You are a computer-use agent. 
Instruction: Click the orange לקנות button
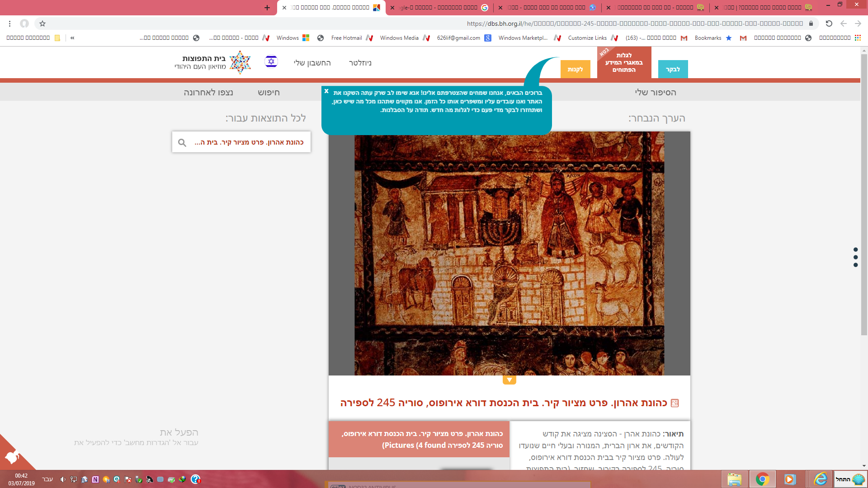pos(575,69)
